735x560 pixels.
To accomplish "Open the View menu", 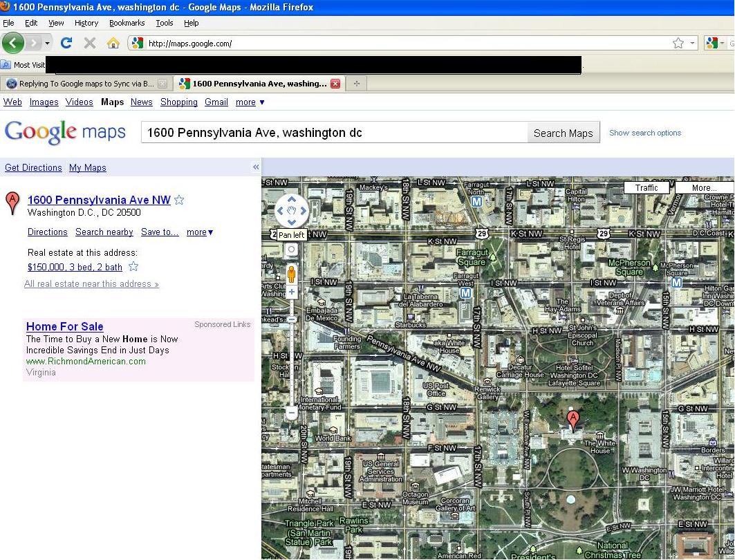I will click(x=56, y=23).
